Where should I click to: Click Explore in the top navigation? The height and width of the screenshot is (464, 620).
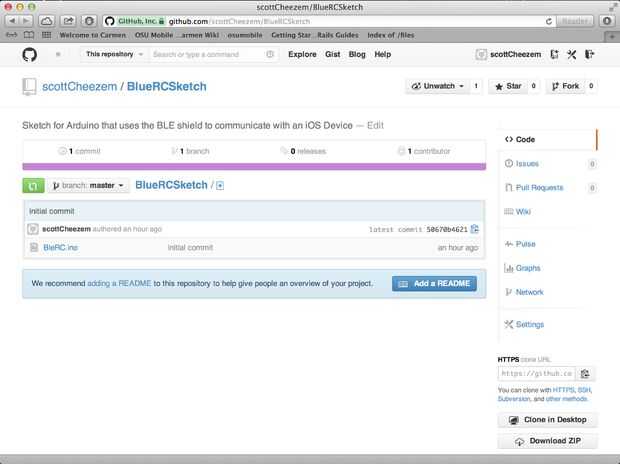click(x=302, y=54)
